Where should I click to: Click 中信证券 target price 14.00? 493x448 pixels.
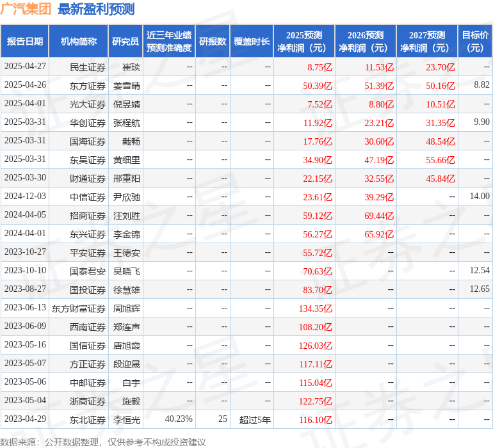coord(479,196)
